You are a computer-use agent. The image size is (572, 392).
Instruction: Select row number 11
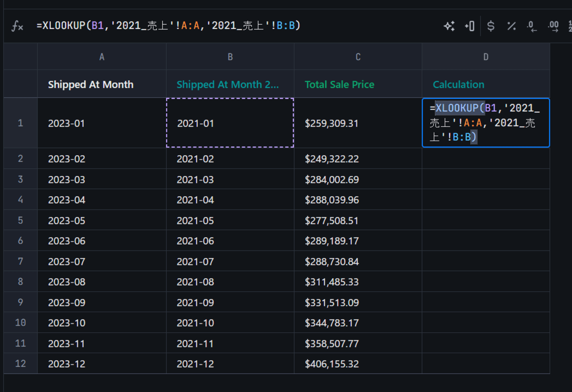(x=21, y=343)
